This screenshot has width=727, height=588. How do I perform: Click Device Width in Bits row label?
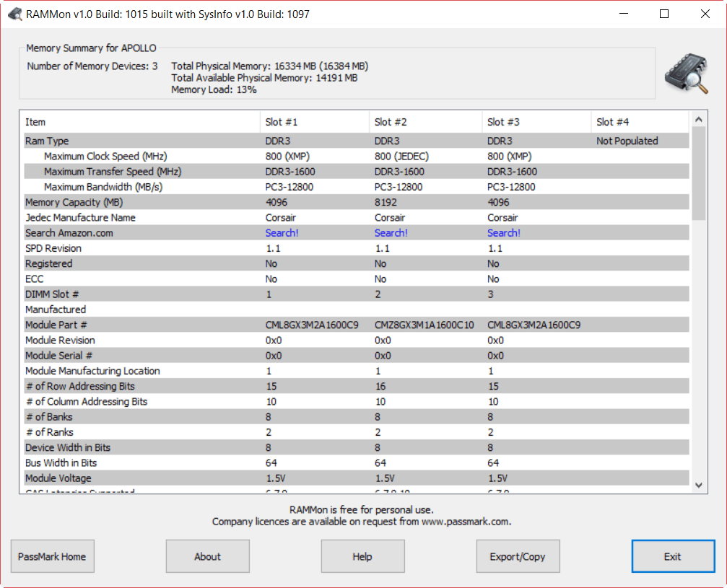click(x=68, y=447)
